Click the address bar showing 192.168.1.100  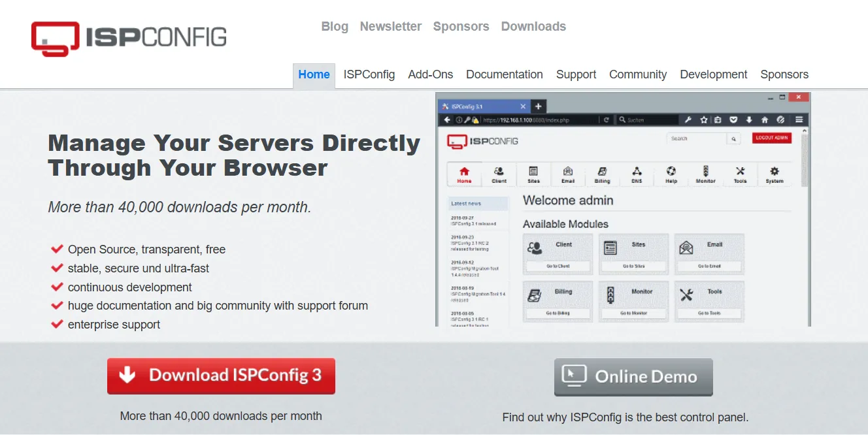click(x=525, y=120)
